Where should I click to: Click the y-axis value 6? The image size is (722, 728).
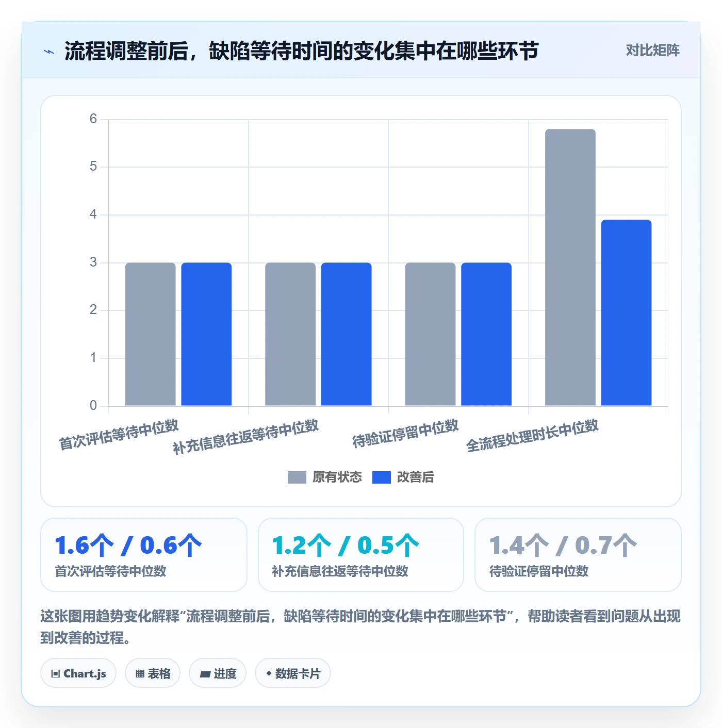click(x=93, y=119)
